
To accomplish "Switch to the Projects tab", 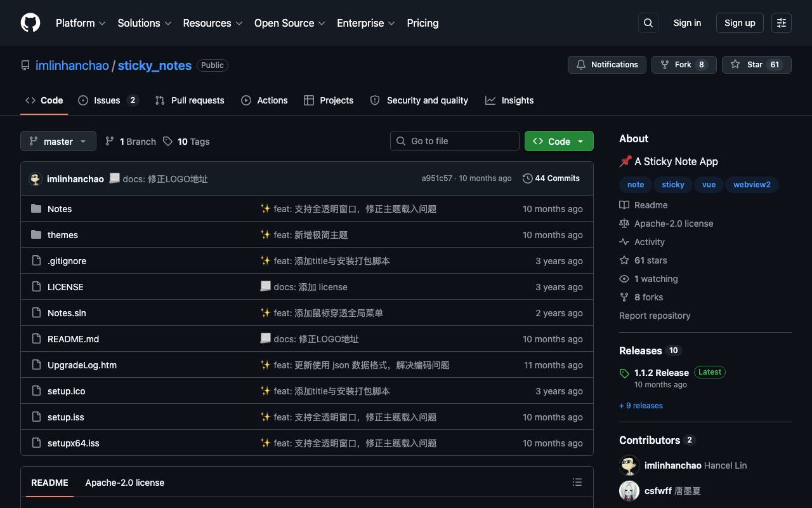I will [329, 100].
